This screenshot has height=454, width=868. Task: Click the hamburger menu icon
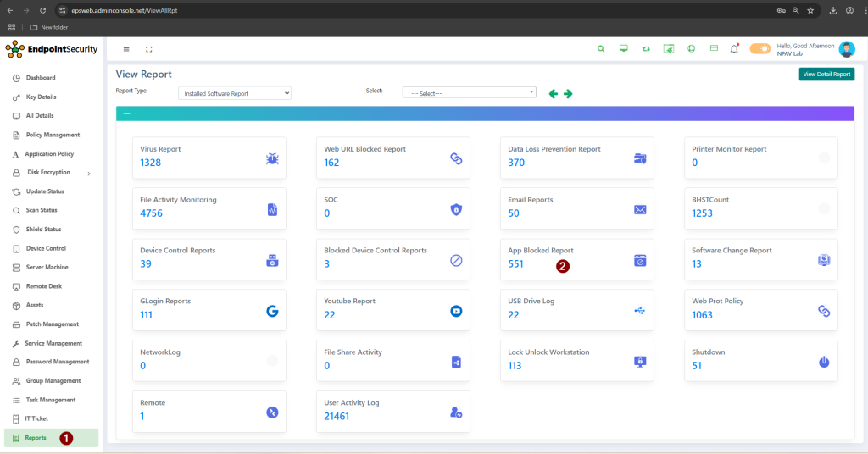pyautogui.click(x=126, y=49)
